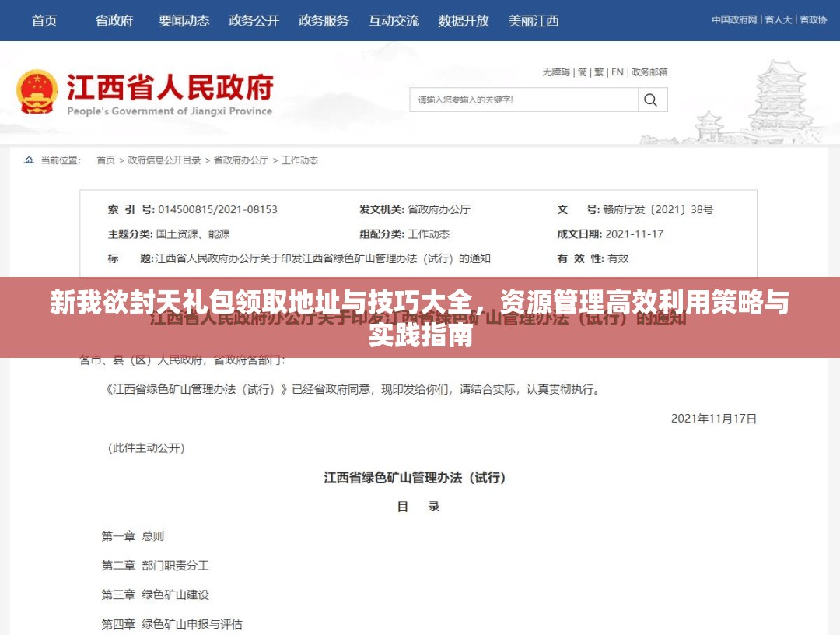Select the date 2021-11-17
The width and height of the screenshot is (840, 635).
(x=635, y=234)
